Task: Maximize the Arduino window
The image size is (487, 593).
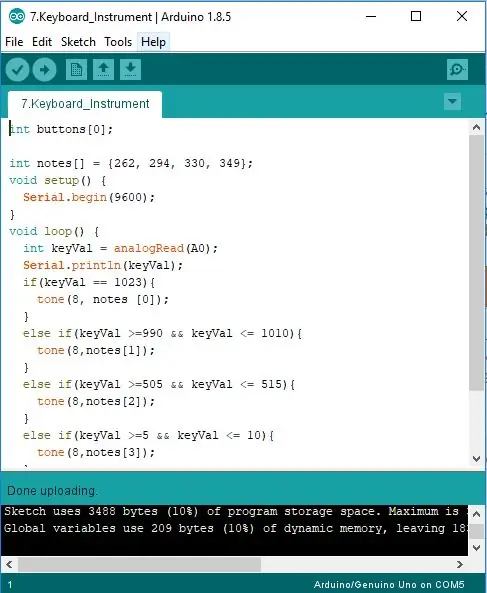Action: coord(416,16)
